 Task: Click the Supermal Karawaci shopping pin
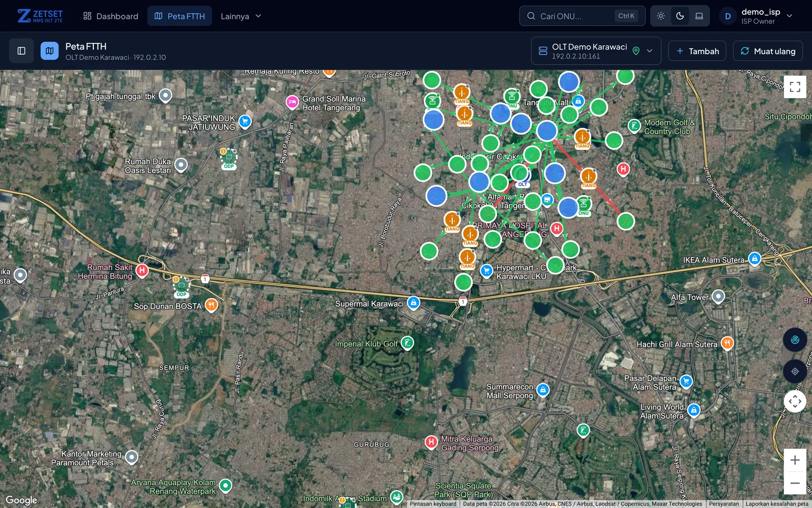click(414, 303)
